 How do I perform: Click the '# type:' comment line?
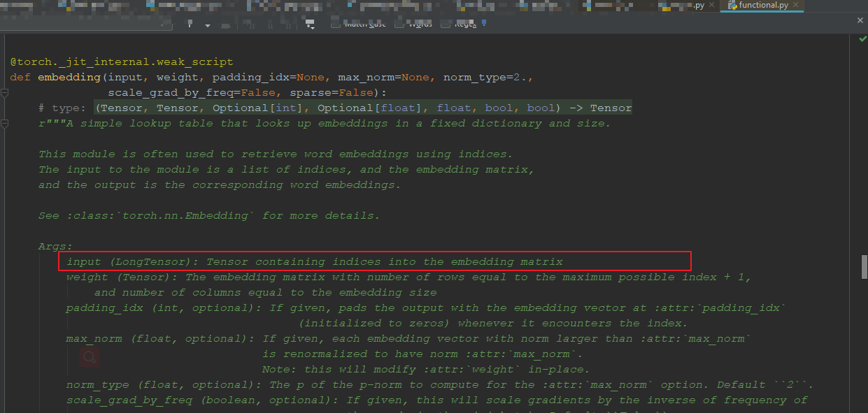[x=335, y=108]
